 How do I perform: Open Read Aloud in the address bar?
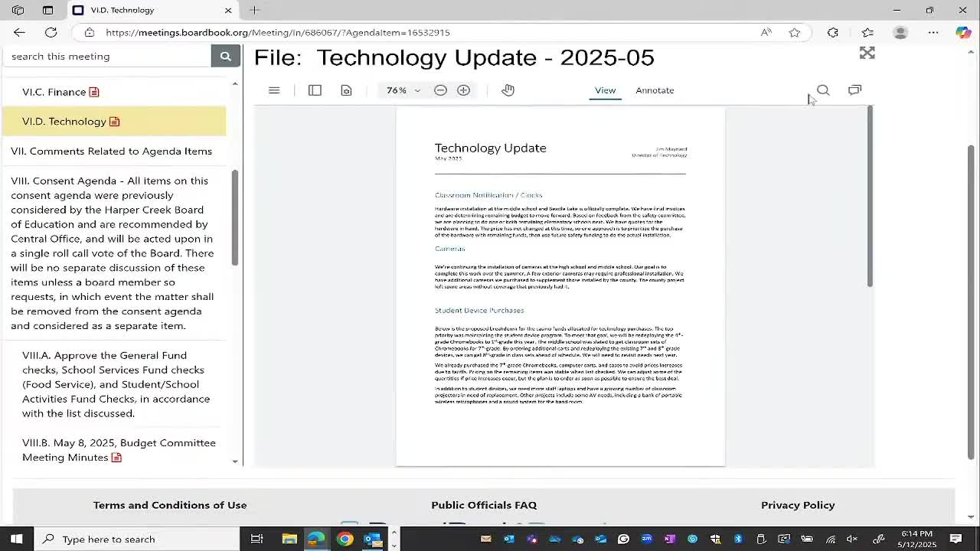[x=766, y=32]
